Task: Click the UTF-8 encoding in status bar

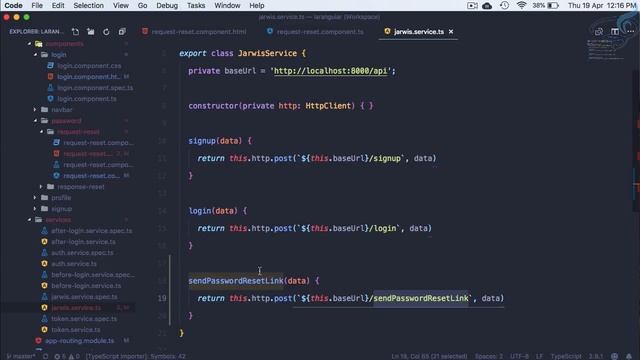Action: pos(519,356)
